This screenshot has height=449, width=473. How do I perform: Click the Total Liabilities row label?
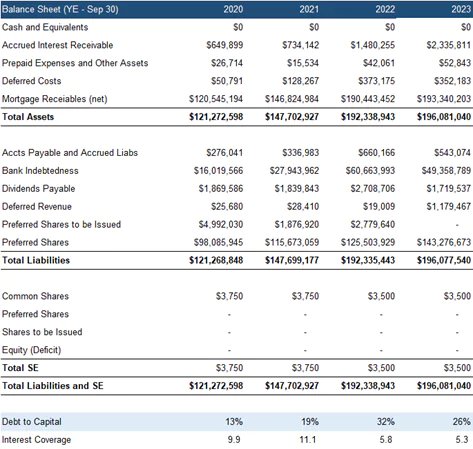[36, 260]
